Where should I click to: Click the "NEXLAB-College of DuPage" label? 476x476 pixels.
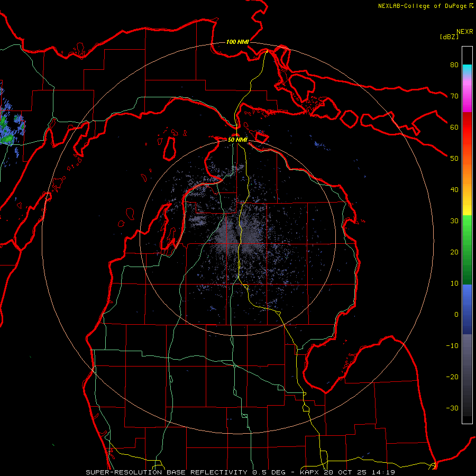(423, 6)
